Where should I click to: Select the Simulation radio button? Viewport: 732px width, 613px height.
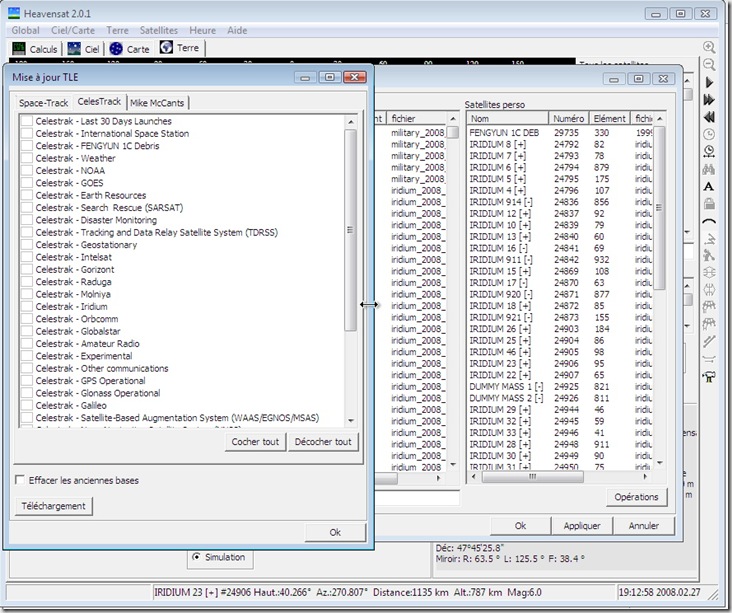click(197, 557)
